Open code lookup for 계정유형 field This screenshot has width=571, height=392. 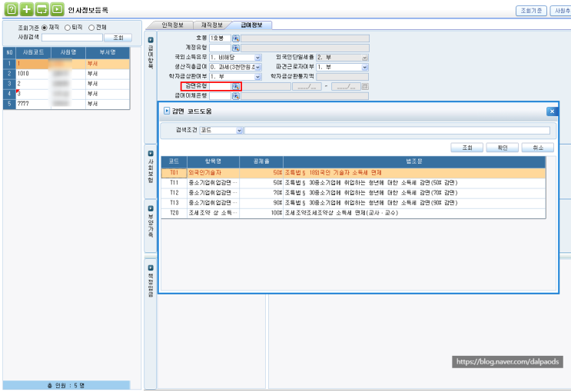[x=236, y=48]
